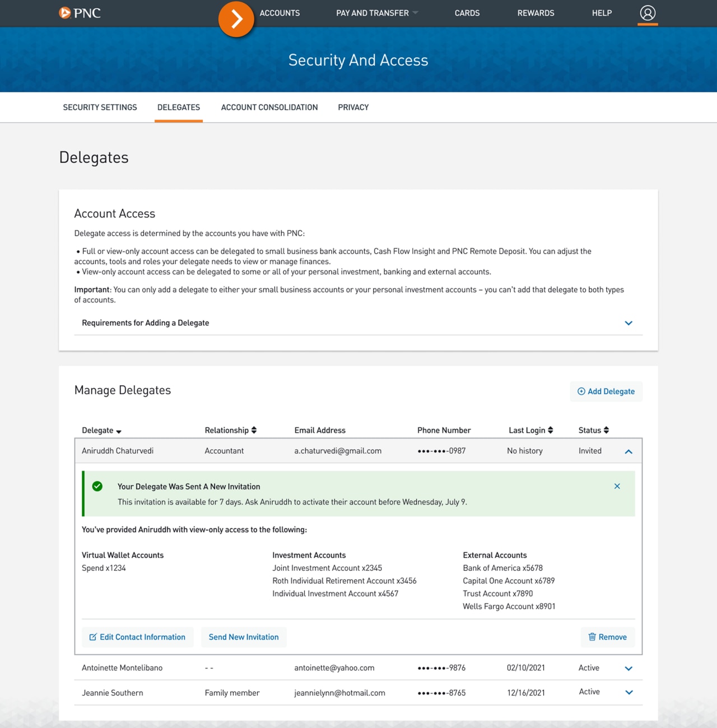Toggle sorting on the Delegate column
This screenshot has height=728, width=717.
click(x=118, y=431)
